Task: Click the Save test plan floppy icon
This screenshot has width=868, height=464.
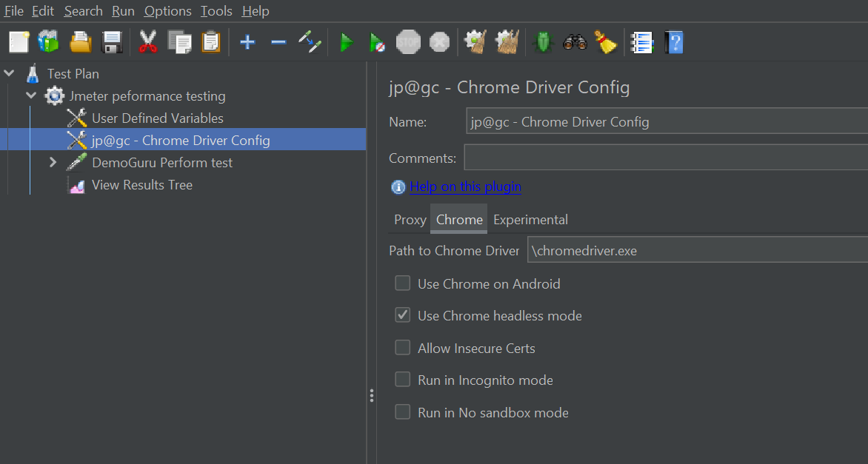Action: pos(112,43)
